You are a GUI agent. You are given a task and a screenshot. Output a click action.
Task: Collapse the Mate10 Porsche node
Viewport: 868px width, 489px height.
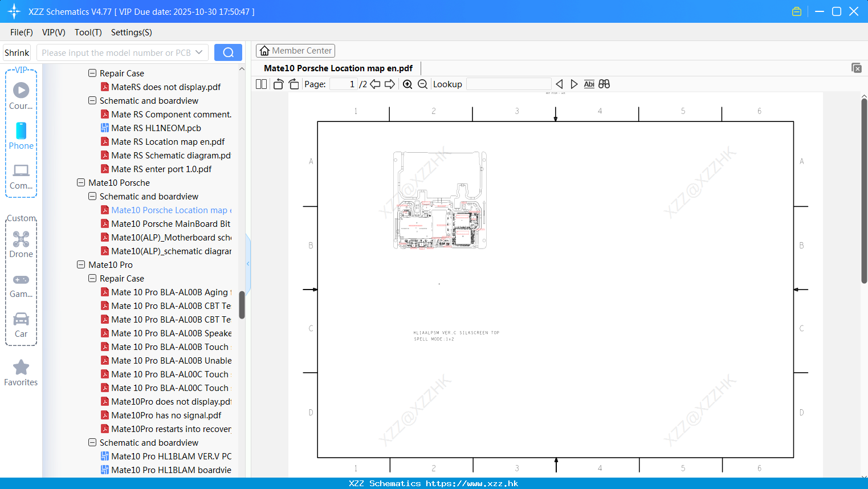click(x=81, y=183)
